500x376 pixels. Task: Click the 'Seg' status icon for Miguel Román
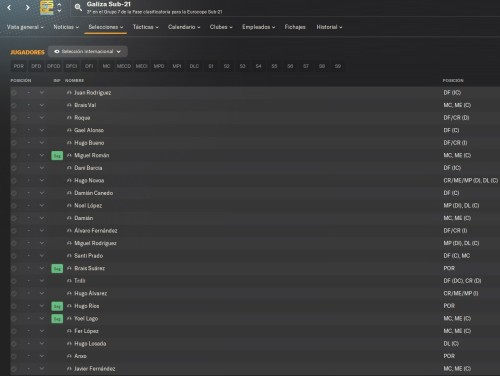[x=57, y=155]
